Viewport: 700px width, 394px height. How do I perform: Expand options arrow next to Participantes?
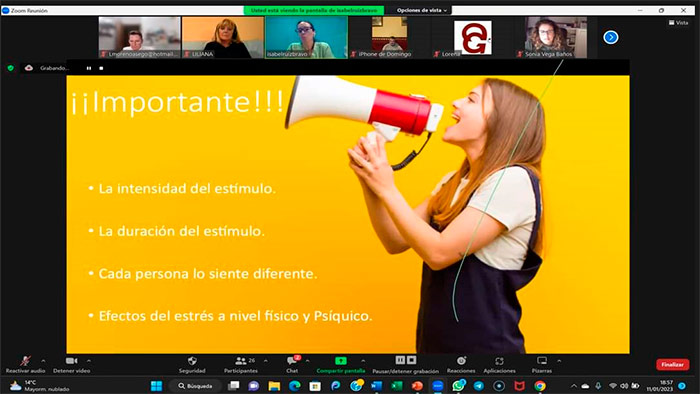pyautogui.click(x=266, y=361)
